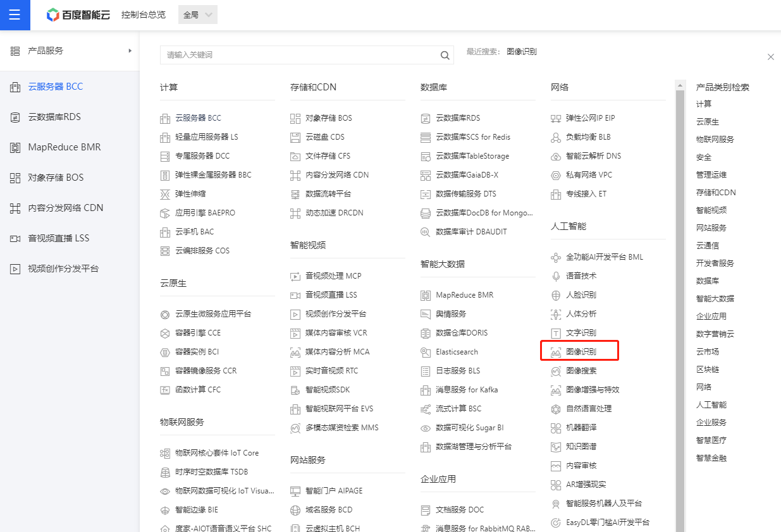Open 云数据库TableStorage
Image resolution: width=781 pixels, height=532 pixels.
472,156
